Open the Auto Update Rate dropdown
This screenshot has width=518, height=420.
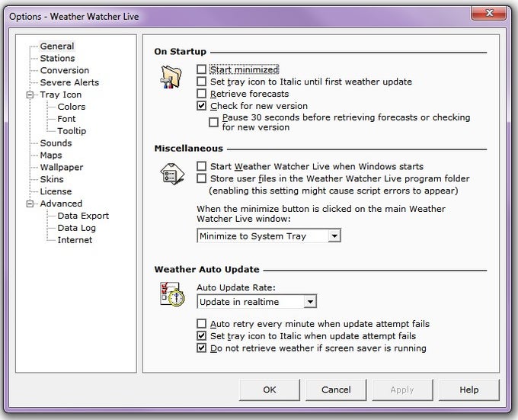click(x=257, y=302)
